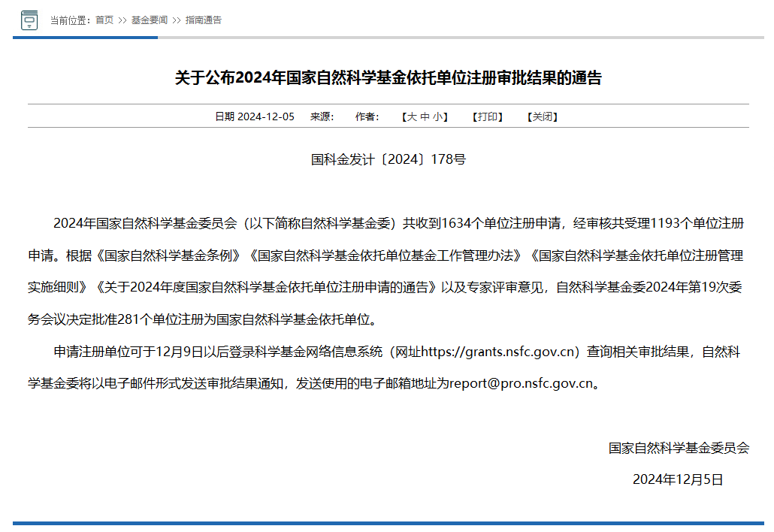Set font size to 中 (medium)
This screenshot has height=532, width=774.
pos(425,116)
